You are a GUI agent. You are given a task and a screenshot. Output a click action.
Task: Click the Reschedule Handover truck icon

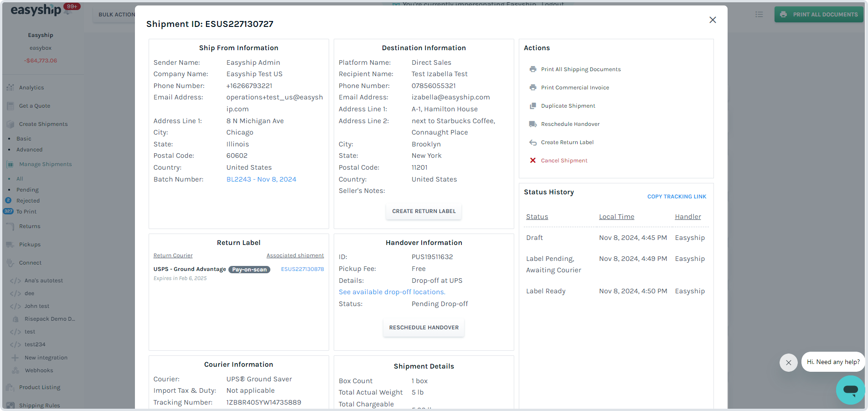point(532,124)
